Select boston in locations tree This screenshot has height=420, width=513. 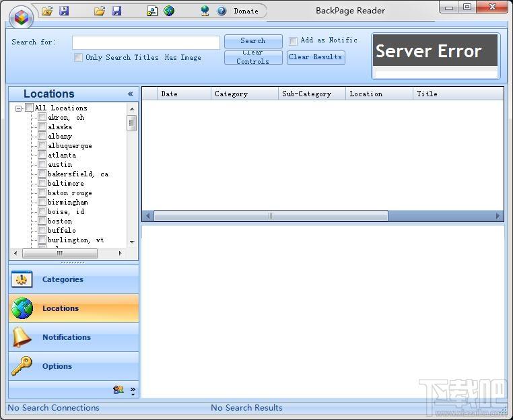60,221
